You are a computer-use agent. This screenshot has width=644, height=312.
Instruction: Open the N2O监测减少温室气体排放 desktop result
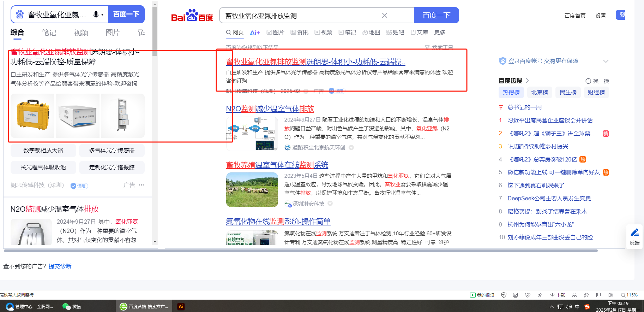[270, 109]
